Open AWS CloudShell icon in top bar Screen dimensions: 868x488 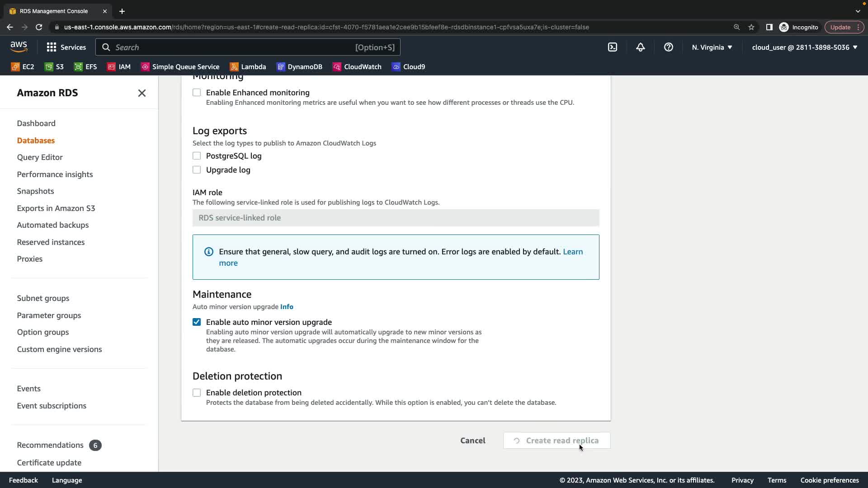tap(612, 47)
